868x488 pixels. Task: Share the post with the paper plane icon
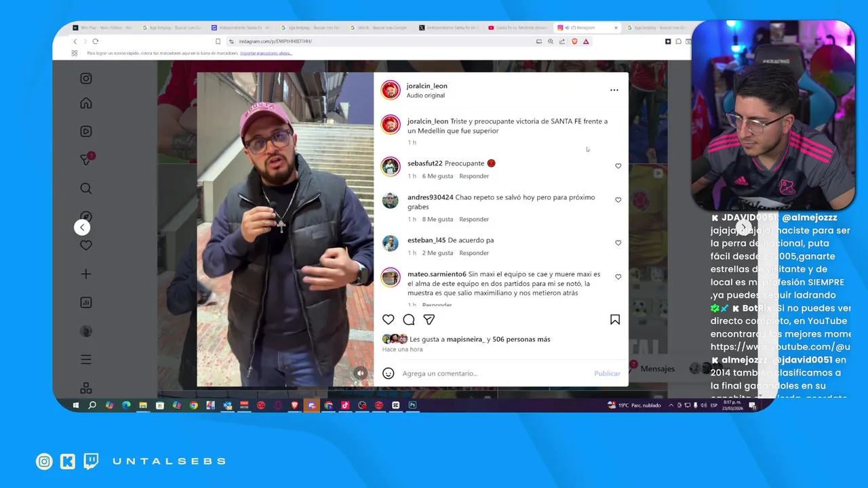point(429,319)
